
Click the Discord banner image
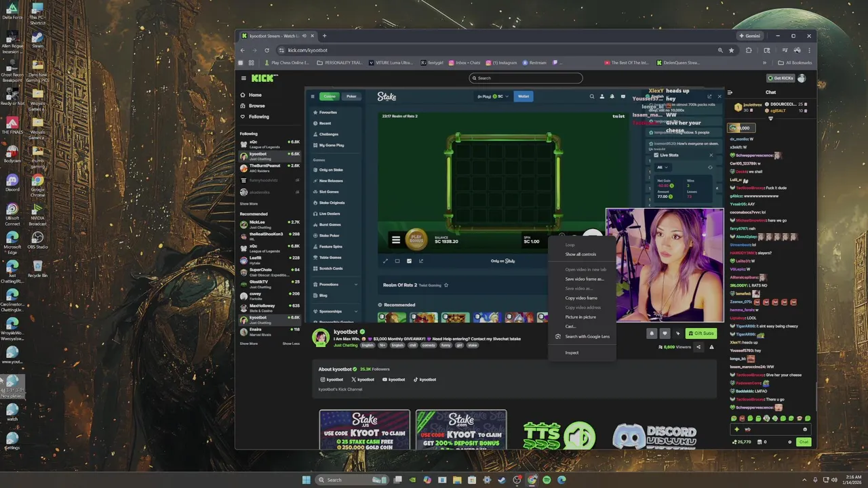pyautogui.click(x=656, y=436)
